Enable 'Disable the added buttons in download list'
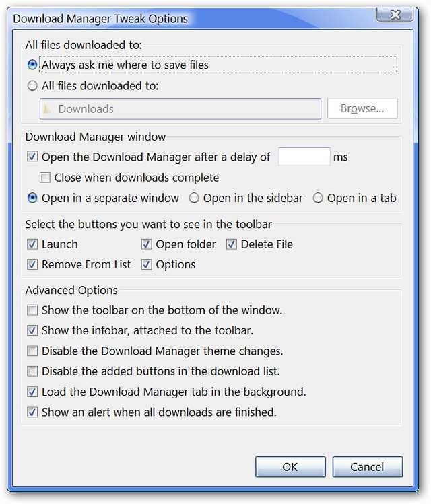The height and width of the screenshot is (504, 431). click(x=32, y=371)
